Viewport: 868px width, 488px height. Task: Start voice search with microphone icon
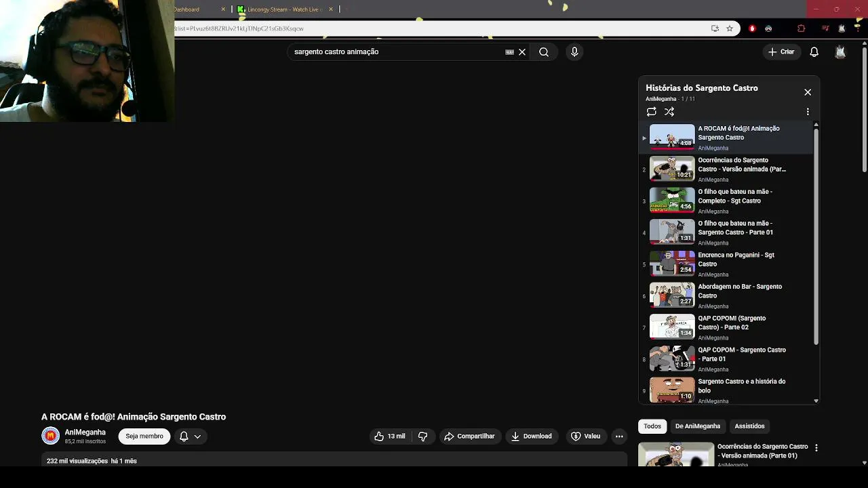[x=574, y=52]
